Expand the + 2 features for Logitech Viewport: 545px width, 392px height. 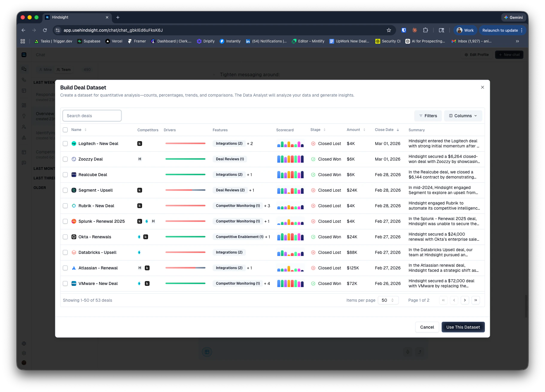250,144
